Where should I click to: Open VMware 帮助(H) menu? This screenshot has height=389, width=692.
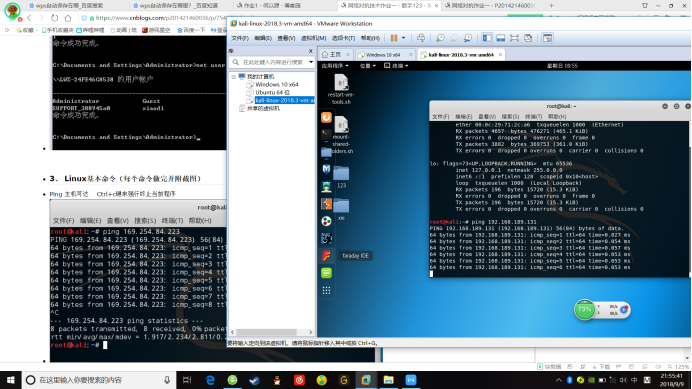(370, 38)
